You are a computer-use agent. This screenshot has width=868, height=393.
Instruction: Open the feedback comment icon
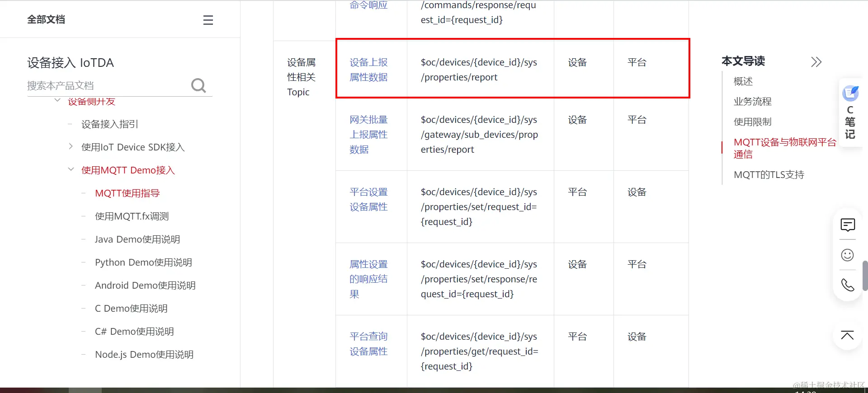(x=848, y=225)
